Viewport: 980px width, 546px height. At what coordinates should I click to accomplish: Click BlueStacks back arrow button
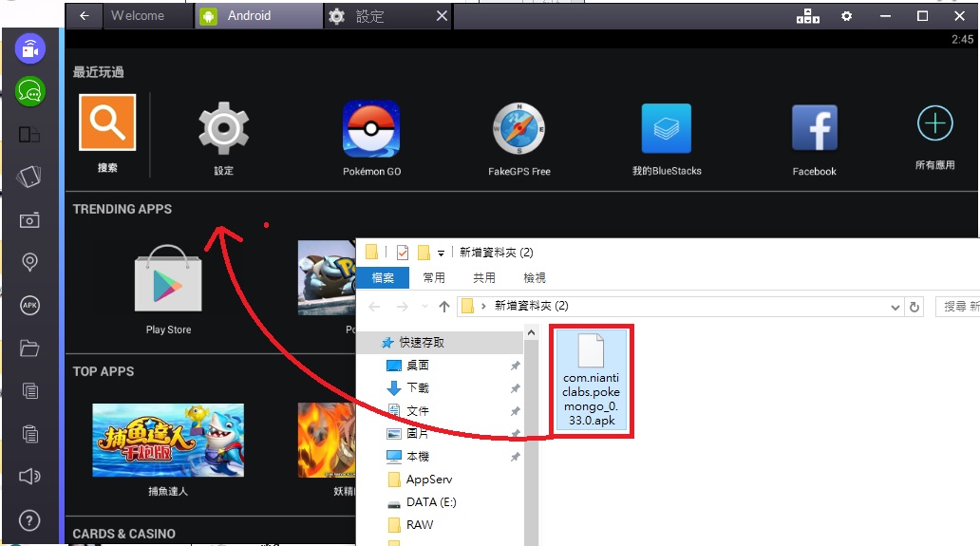tap(85, 16)
